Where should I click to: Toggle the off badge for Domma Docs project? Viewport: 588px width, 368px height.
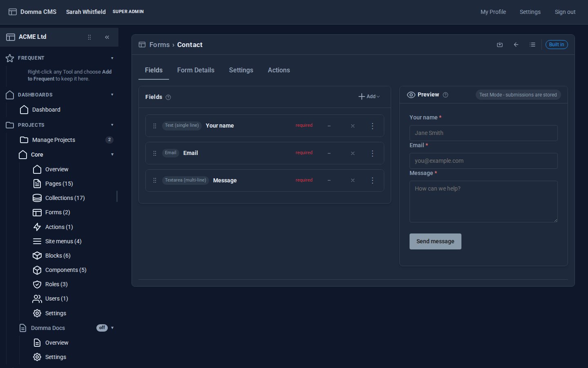point(102,328)
